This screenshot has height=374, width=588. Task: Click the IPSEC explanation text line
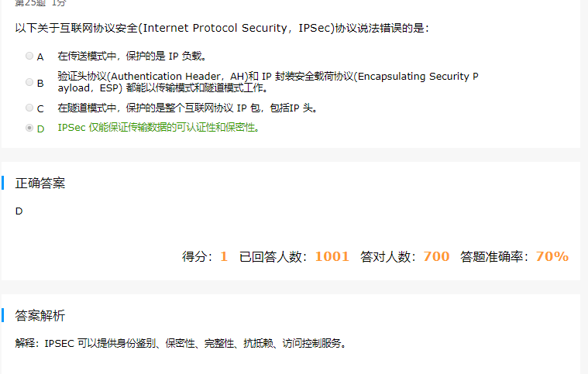[x=181, y=343]
